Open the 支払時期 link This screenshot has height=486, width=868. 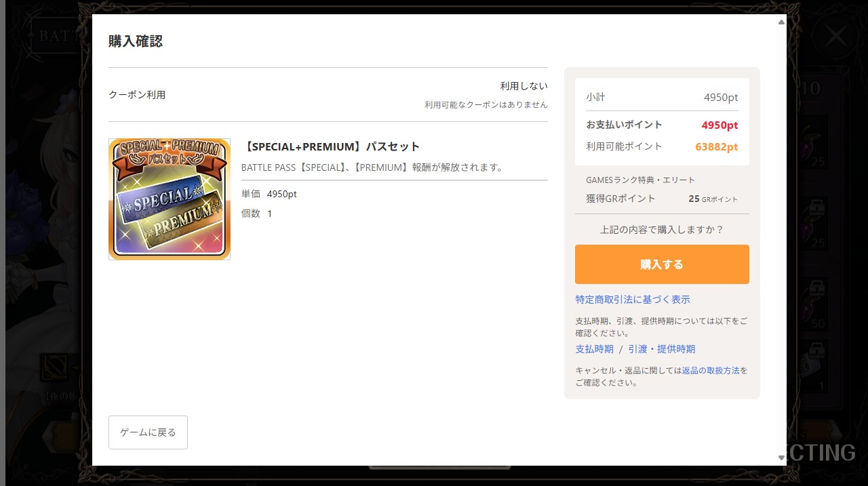(594, 349)
